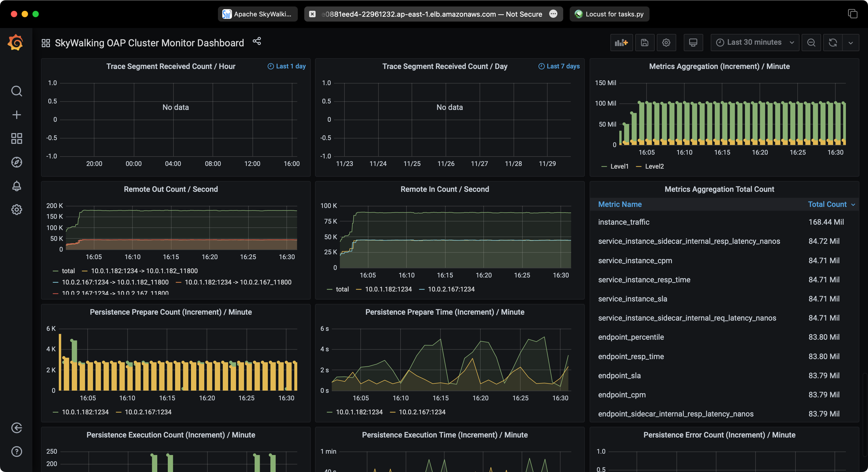Open the Last 30 minutes time picker
868x472 pixels.
point(754,42)
